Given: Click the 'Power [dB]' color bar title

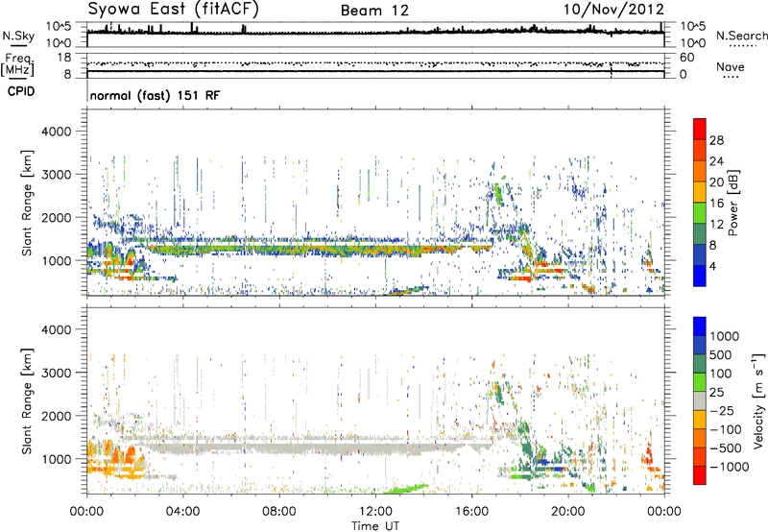Looking at the screenshot, I should [x=733, y=203].
